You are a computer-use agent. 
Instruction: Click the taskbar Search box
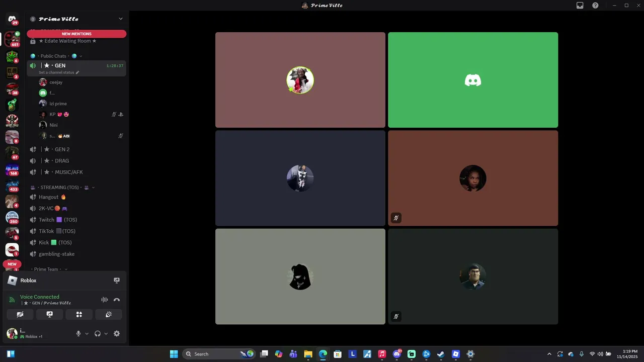(x=219, y=354)
